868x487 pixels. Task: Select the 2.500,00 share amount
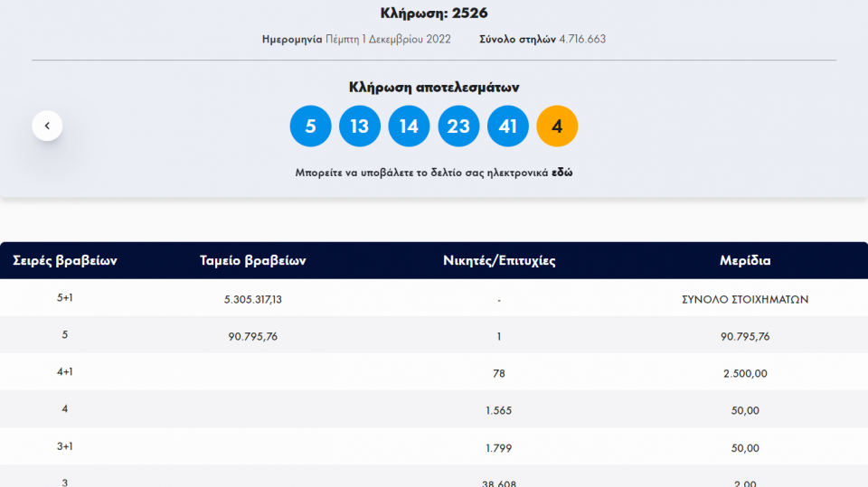pyautogui.click(x=745, y=373)
